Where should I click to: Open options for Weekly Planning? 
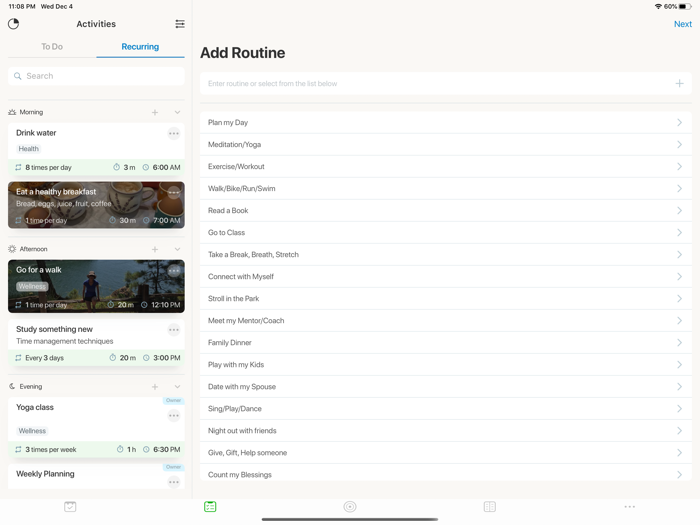(174, 482)
